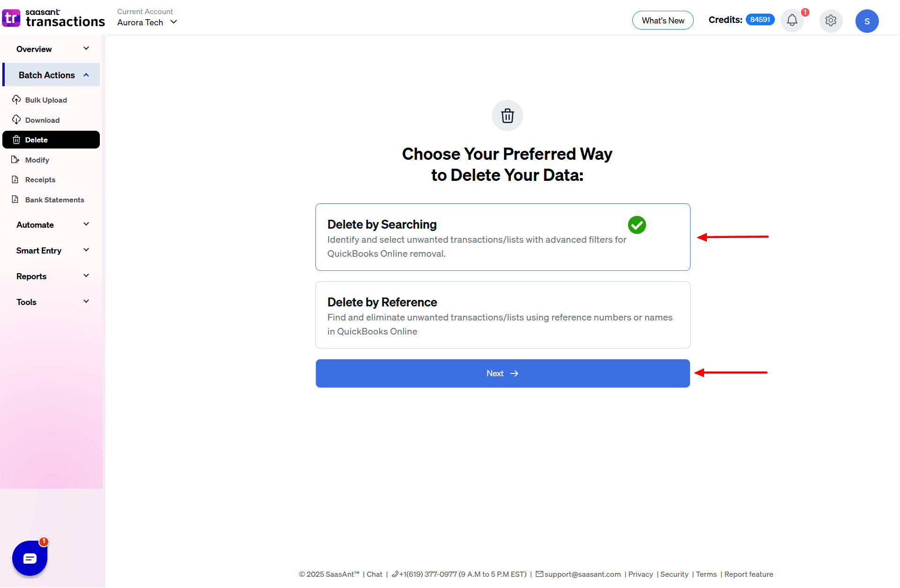Open the chat support bubble
900x588 pixels.
(29, 558)
